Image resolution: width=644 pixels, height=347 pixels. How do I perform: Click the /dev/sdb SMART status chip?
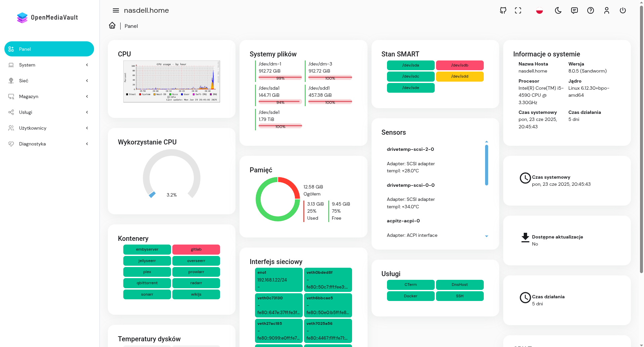click(460, 65)
